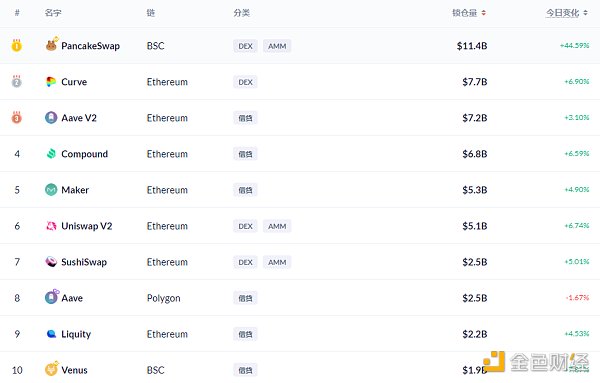Open the Aave Polygon protocol link
Screen dimensions: 600x383
tap(72, 298)
